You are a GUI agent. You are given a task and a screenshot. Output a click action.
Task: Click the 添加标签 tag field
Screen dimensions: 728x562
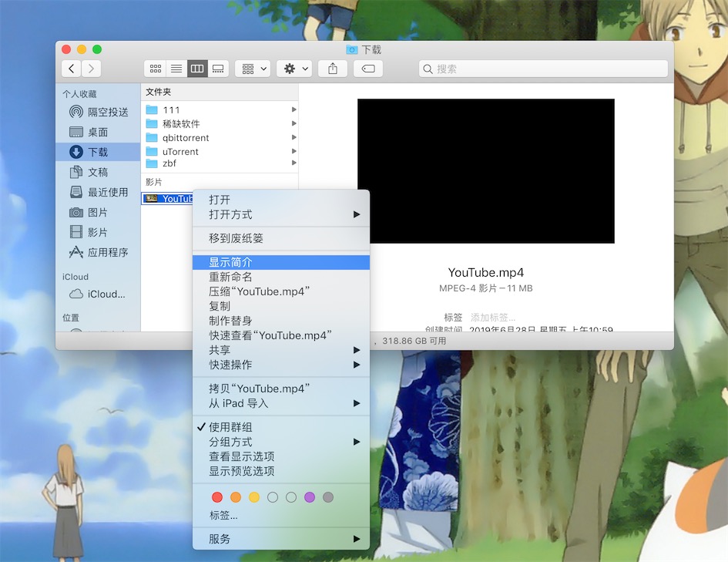click(x=492, y=318)
